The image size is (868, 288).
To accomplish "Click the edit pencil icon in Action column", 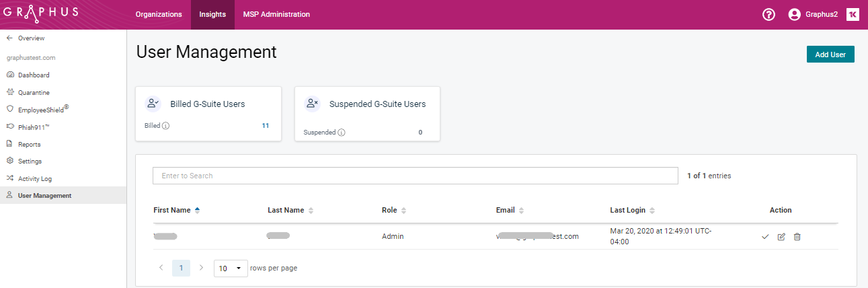I will click(x=781, y=237).
